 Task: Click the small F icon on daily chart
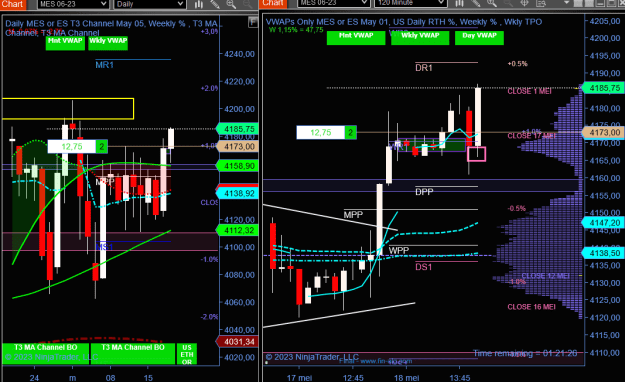pyautogui.click(x=253, y=22)
